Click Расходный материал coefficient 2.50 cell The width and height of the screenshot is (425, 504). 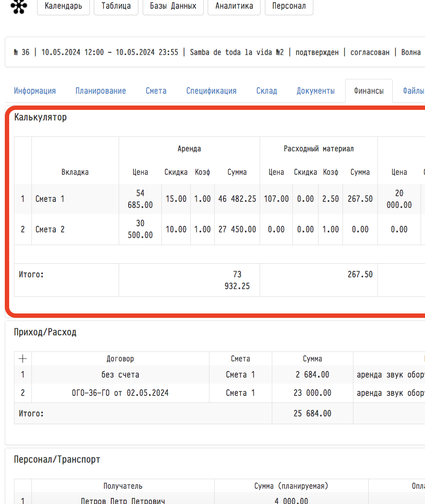330,199
